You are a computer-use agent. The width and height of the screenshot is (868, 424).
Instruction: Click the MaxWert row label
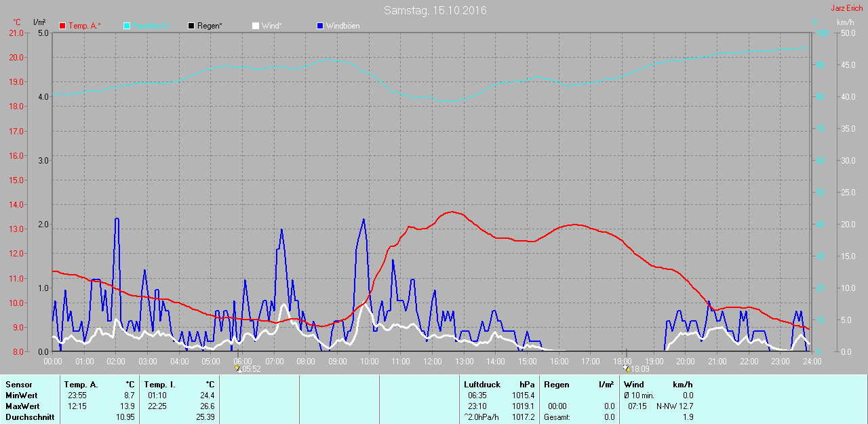22,406
